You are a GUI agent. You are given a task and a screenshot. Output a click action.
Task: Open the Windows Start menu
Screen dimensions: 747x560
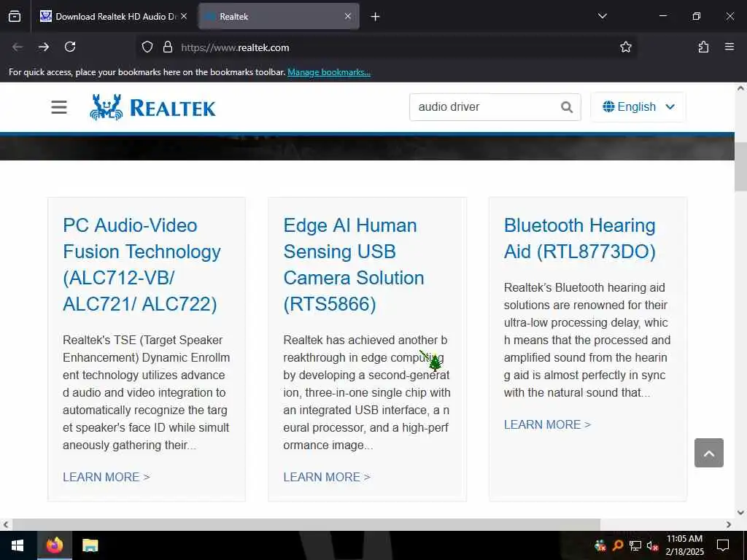18,545
